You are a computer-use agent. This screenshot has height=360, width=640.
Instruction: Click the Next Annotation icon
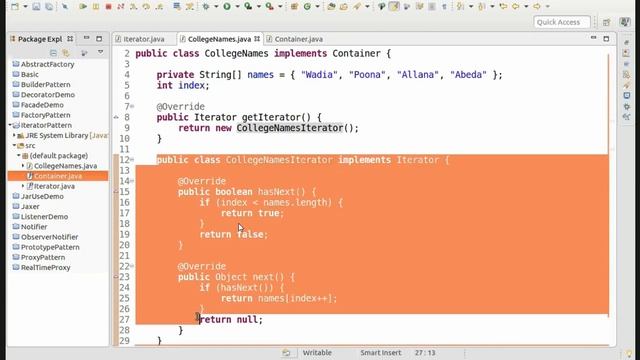(x=460, y=6)
